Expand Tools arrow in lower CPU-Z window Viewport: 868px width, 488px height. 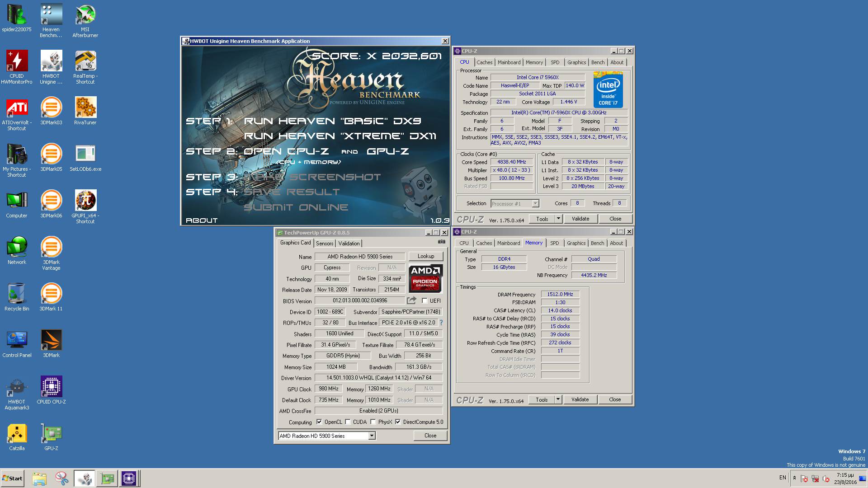tap(558, 399)
